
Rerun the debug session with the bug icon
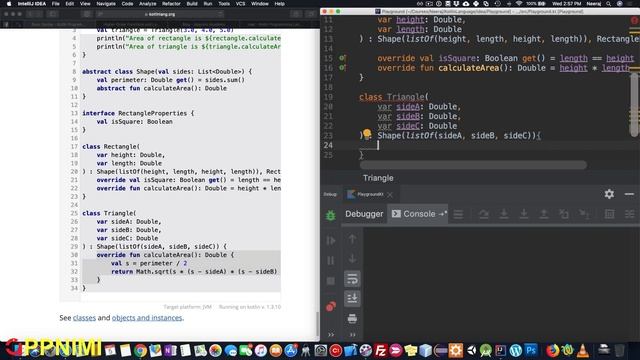(x=331, y=215)
